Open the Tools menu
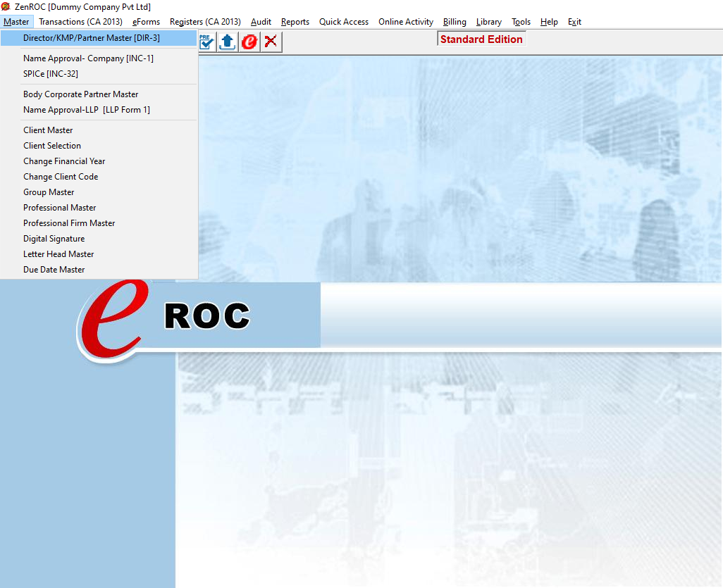The height and width of the screenshot is (588, 723). (521, 22)
